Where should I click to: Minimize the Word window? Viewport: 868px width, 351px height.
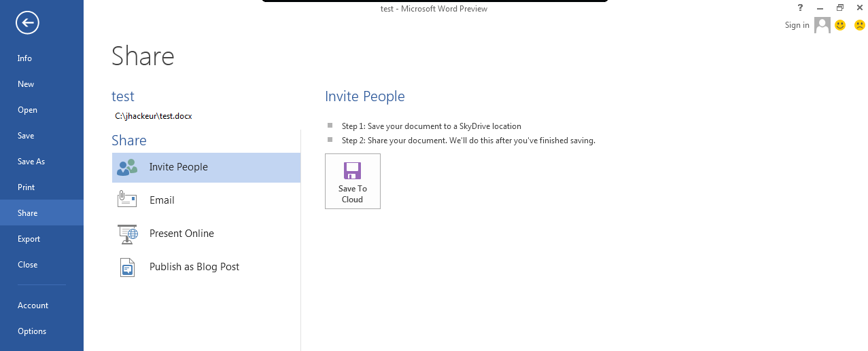[x=820, y=8]
